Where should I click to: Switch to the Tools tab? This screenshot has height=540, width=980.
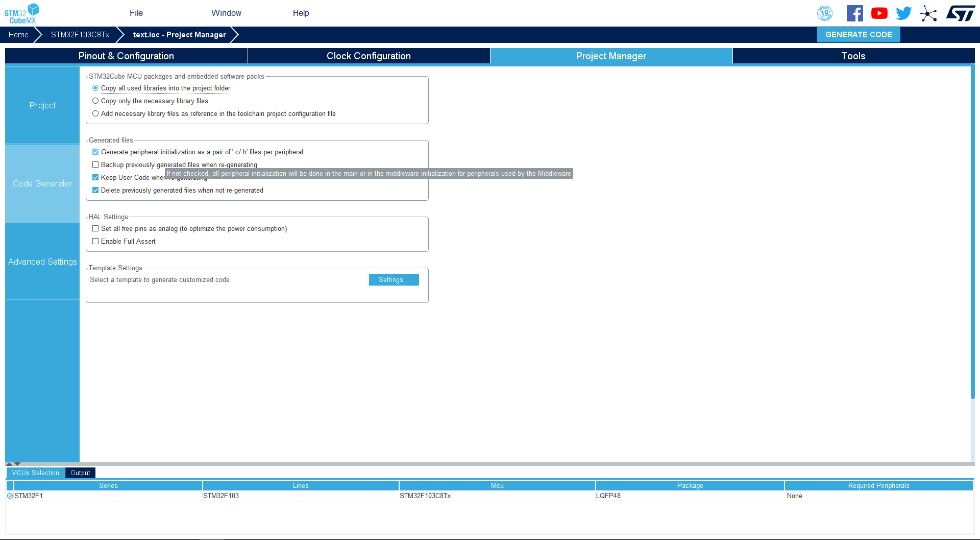853,56
